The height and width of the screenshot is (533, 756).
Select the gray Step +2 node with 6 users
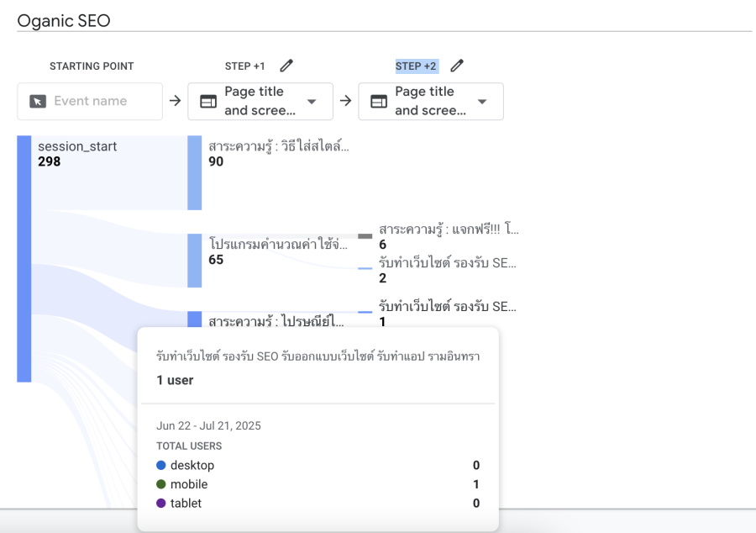(365, 236)
